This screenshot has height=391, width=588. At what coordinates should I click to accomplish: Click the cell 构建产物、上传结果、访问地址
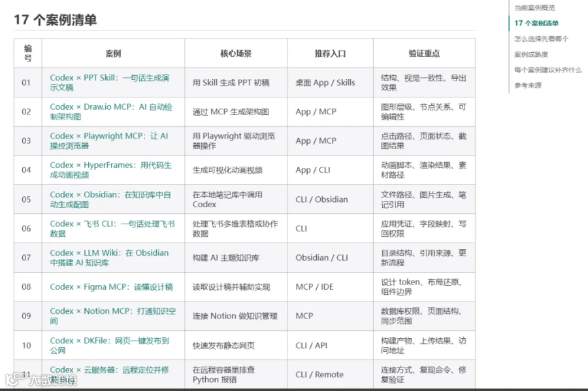pos(424,345)
